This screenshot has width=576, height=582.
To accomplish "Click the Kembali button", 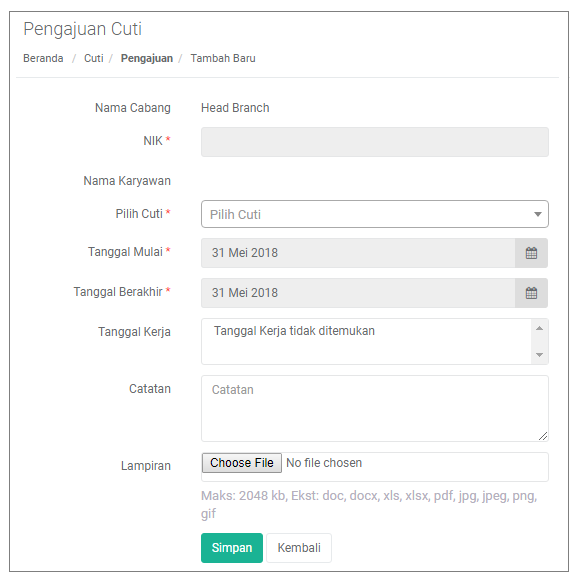I will 299,548.
